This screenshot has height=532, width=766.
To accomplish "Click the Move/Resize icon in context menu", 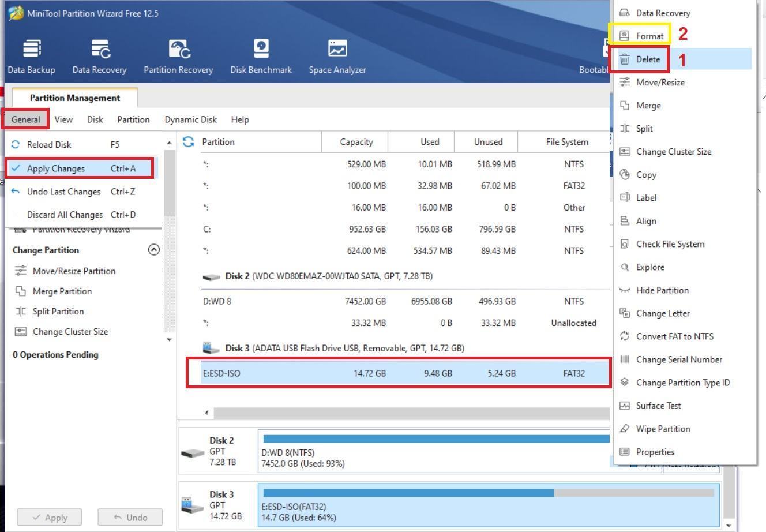I will tap(625, 82).
